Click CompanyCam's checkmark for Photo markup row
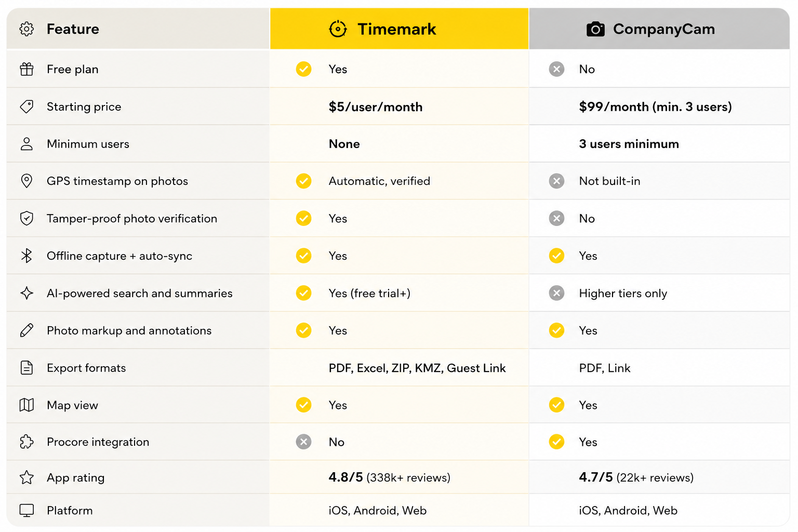 pyautogui.click(x=556, y=330)
